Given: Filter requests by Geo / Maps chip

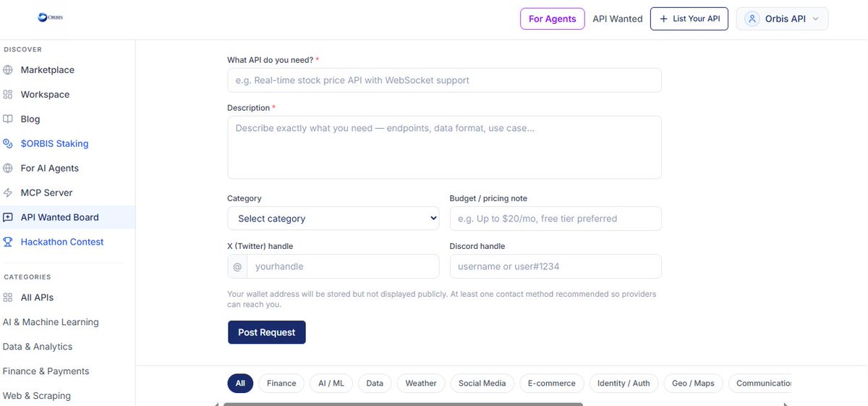Looking at the screenshot, I should pyautogui.click(x=694, y=384).
